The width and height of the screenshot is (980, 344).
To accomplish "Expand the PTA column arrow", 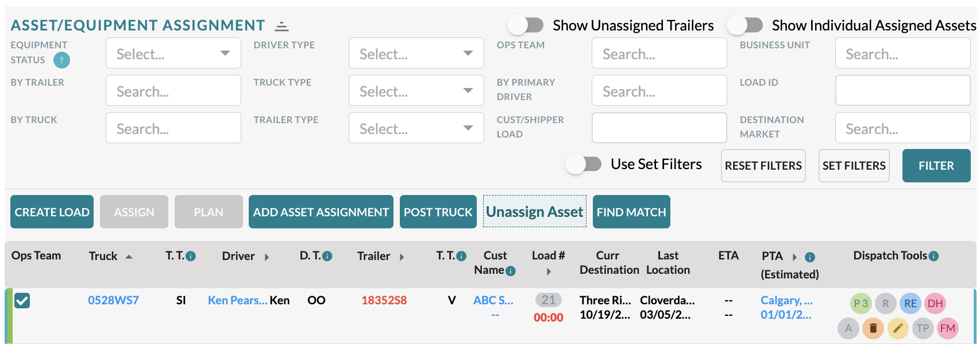I will click(794, 257).
